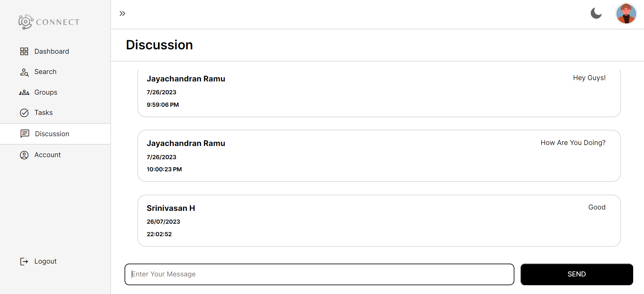
Task: Select Groups in the sidebar
Action: (x=46, y=93)
